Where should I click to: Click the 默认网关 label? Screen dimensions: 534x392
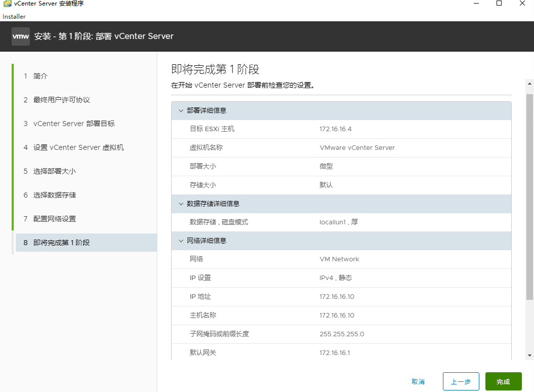pos(202,353)
